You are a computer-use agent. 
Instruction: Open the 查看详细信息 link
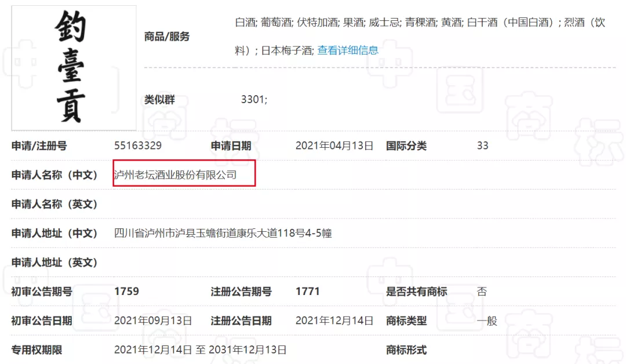pyautogui.click(x=347, y=50)
